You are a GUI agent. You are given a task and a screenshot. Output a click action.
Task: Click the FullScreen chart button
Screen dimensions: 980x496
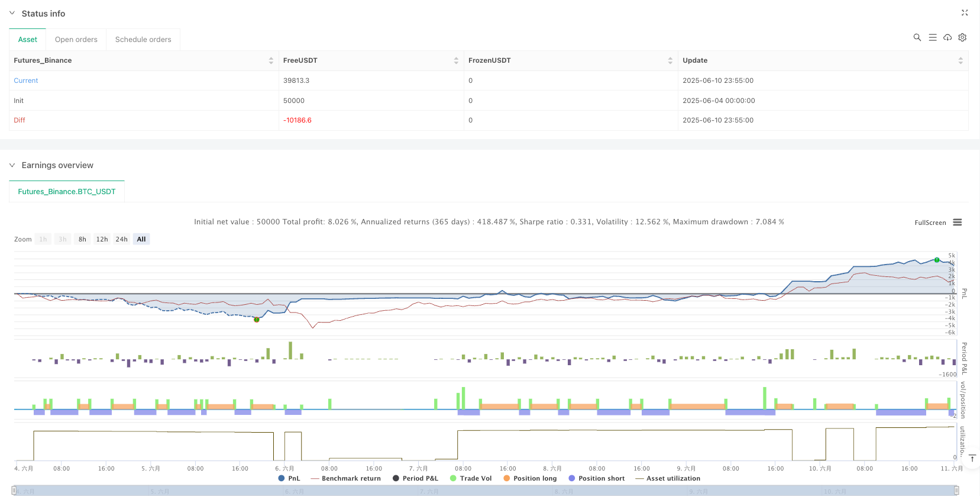click(930, 223)
